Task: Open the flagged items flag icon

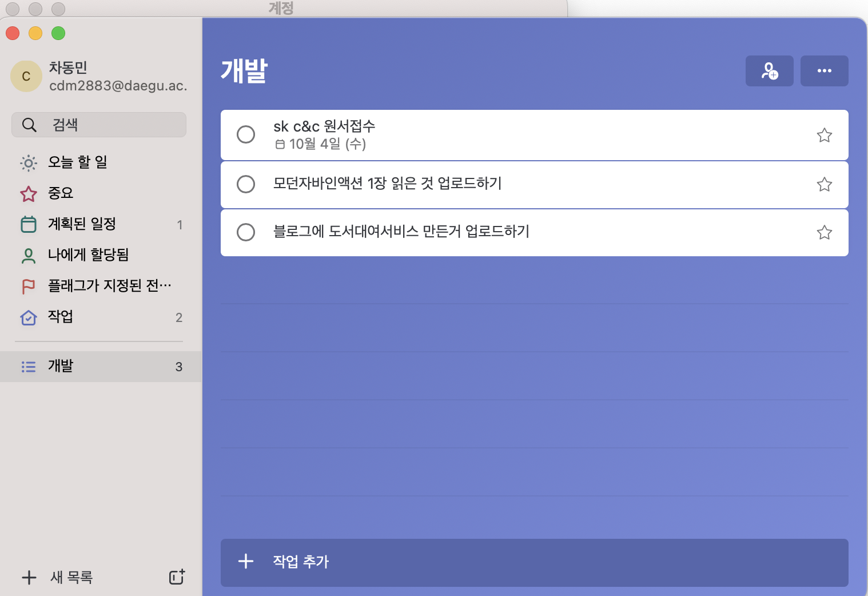Action: pyautogui.click(x=29, y=286)
